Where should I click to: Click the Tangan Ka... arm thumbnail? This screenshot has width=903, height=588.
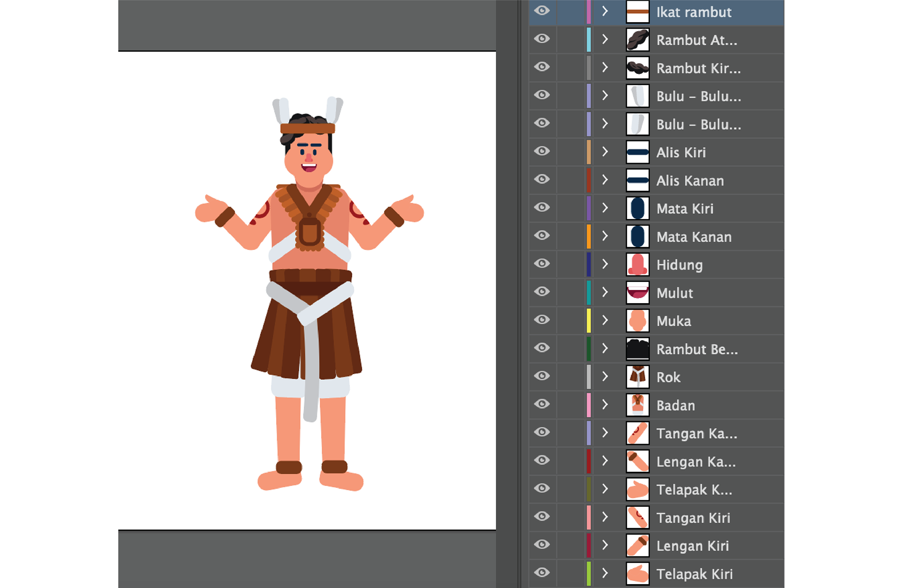tap(638, 433)
